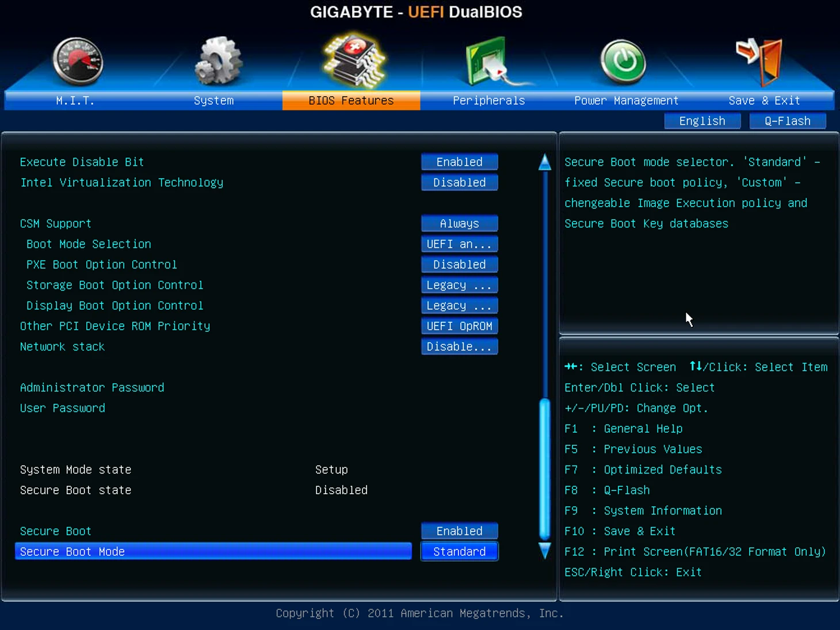Click the F10 Save & Exit hint
This screenshot has width=840, height=630.
click(620, 531)
